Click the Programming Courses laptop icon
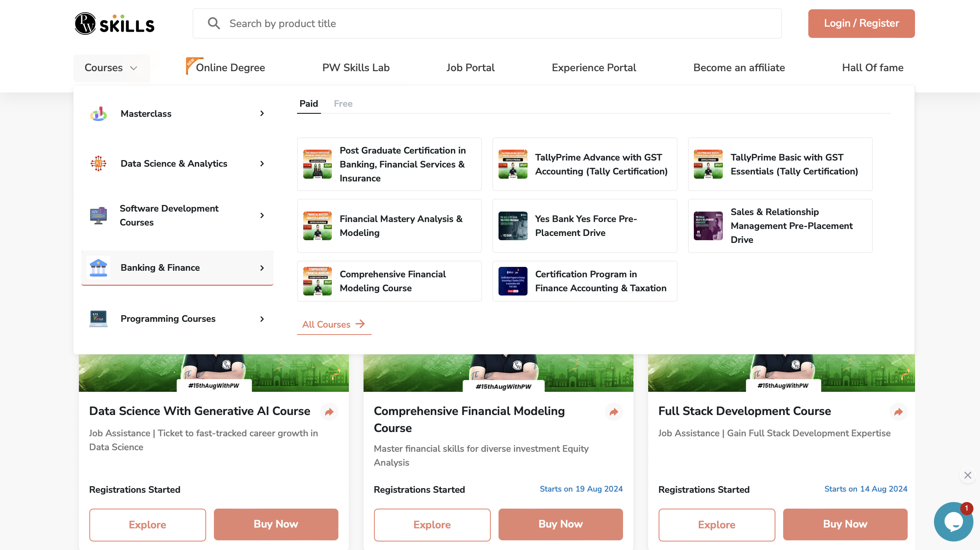The width and height of the screenshot is (980, 550). (99, 319)
